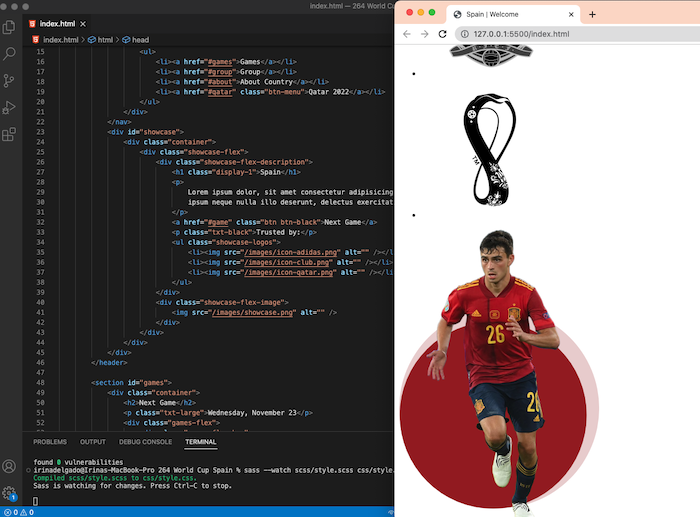Click the /images/icon-adidas.png path in code
The image size is (700, 517).
tap(291, 252)
